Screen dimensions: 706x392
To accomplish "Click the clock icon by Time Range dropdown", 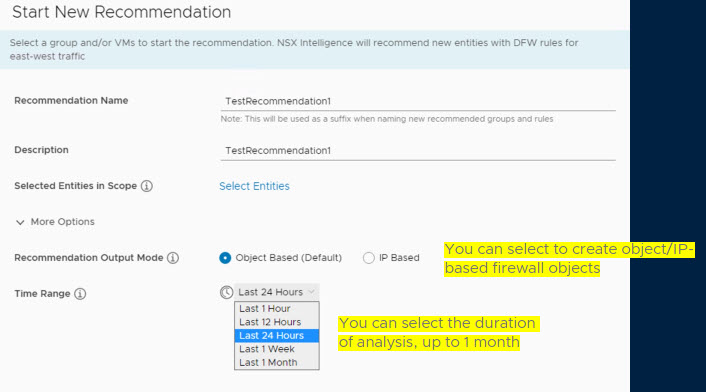I will pyautogui.click(x=226, y=292).
